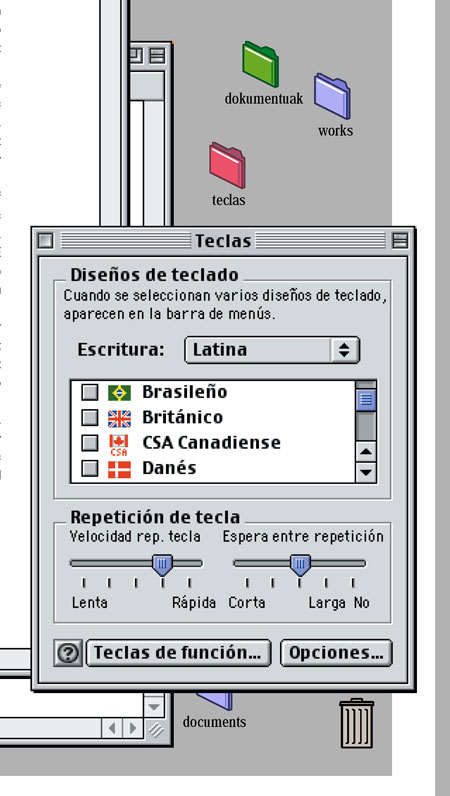Click the Trash can icon

click(x=357, y=723)
